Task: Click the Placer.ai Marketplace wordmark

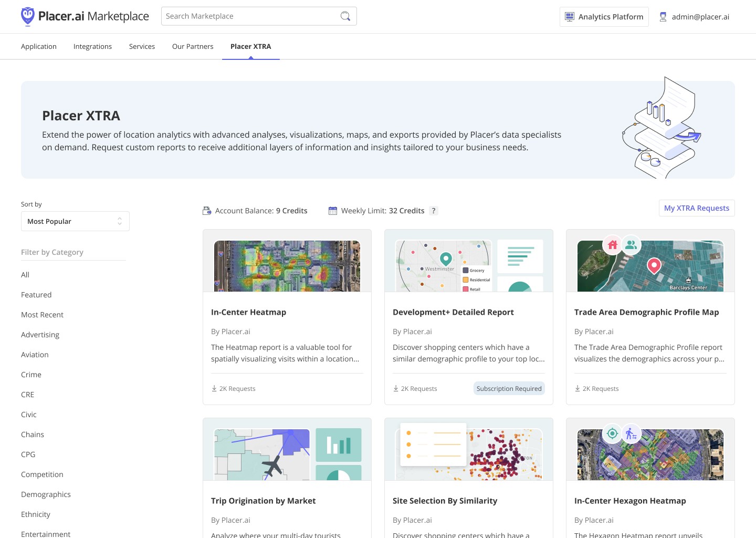Action: pos(93,16)
